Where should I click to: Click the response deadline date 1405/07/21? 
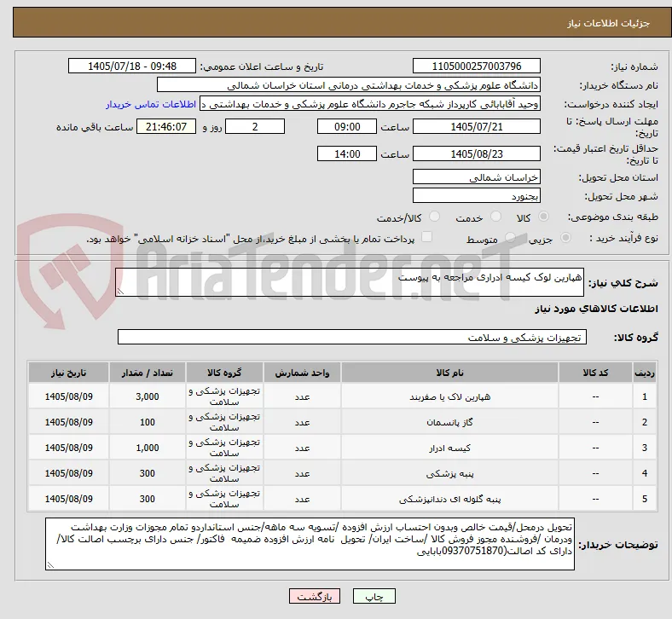point(477,127)
